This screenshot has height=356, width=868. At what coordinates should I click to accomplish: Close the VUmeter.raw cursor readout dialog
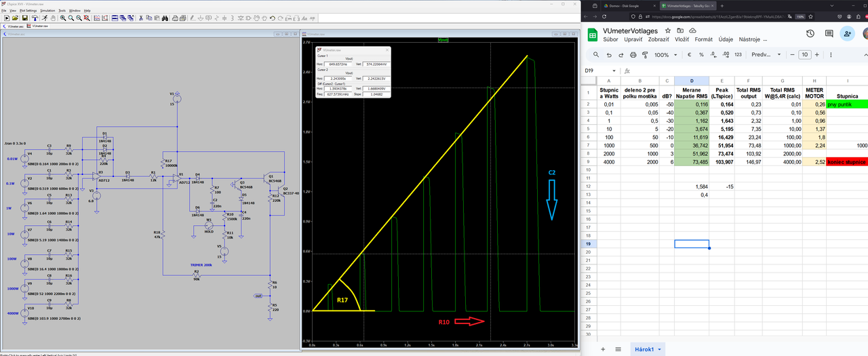[387, 50]
